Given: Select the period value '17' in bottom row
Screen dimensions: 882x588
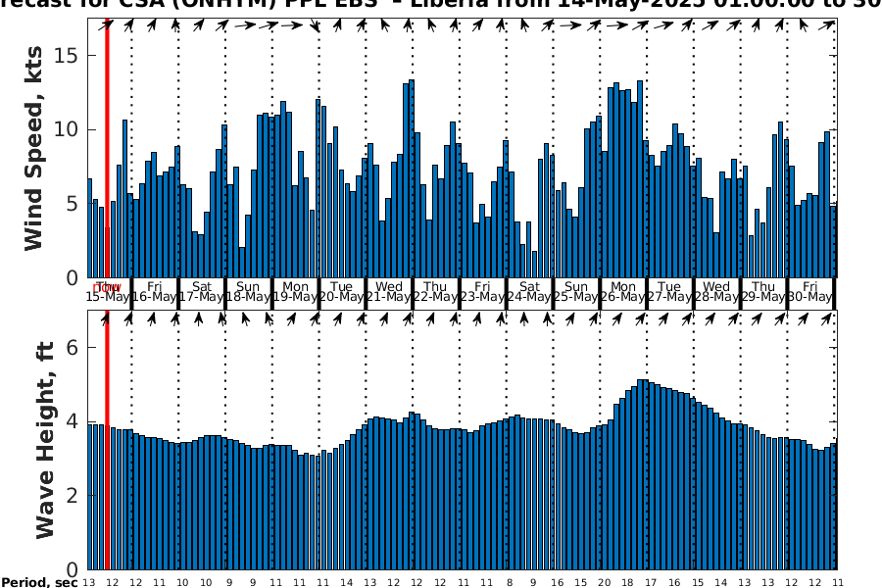Looking at the screenshot, I should click(651, 582).
